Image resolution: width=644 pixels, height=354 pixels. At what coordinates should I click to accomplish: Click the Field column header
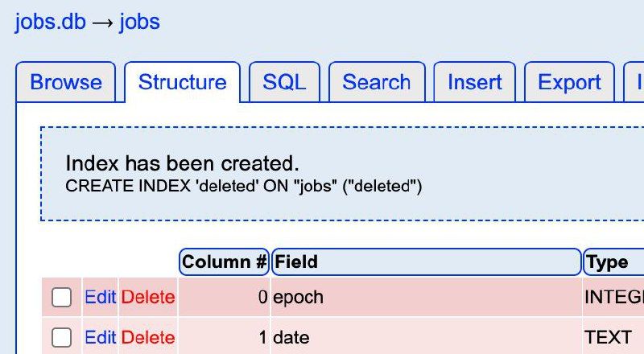click(x=427, y=261)
